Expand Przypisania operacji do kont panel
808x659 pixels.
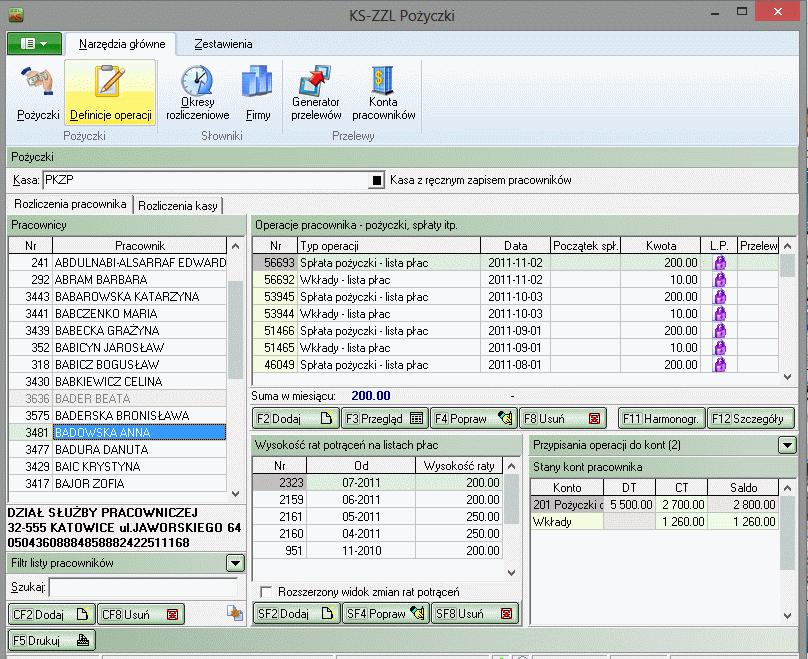click(787, 445)
